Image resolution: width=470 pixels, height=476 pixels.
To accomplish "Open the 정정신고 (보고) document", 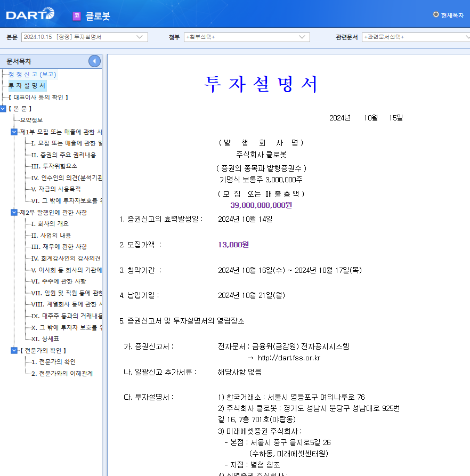I will coord(34,74).
